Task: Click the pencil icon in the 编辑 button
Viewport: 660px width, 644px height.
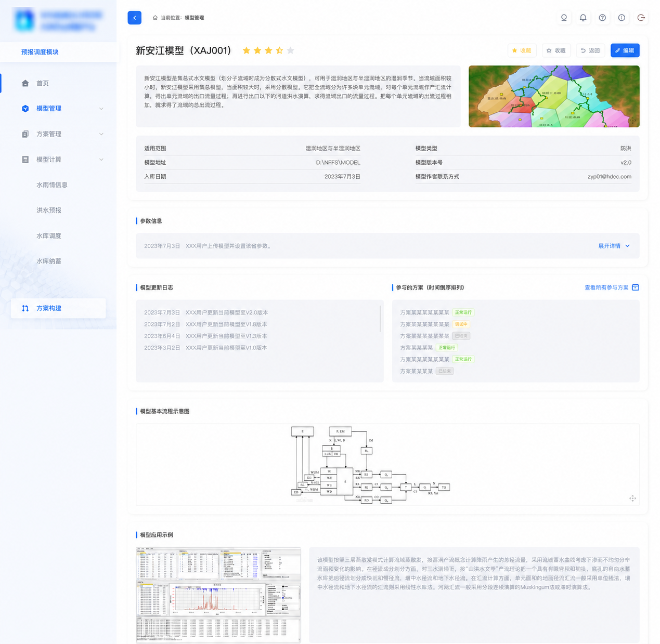Action: [618, 50]
